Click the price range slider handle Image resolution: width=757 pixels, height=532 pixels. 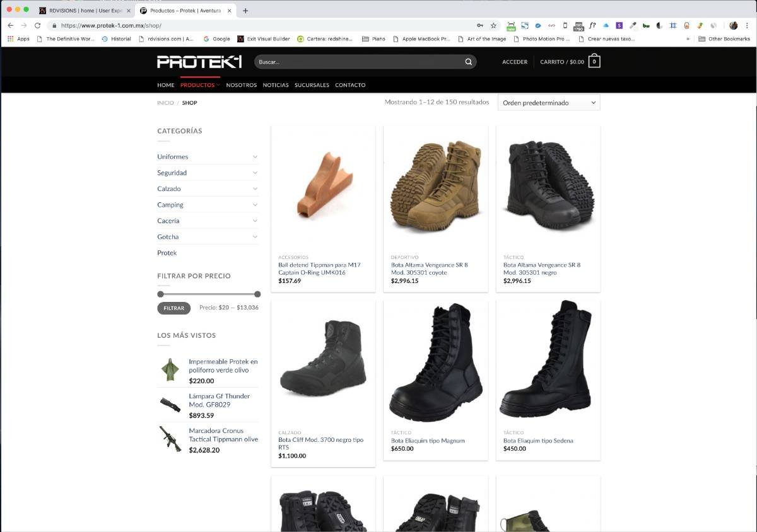coord(161,294)
